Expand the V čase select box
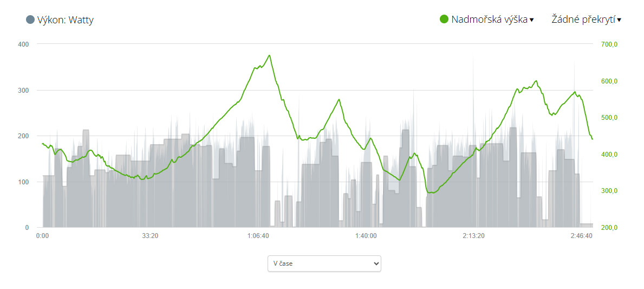This screenshot has width=644, height=289. 324,264
